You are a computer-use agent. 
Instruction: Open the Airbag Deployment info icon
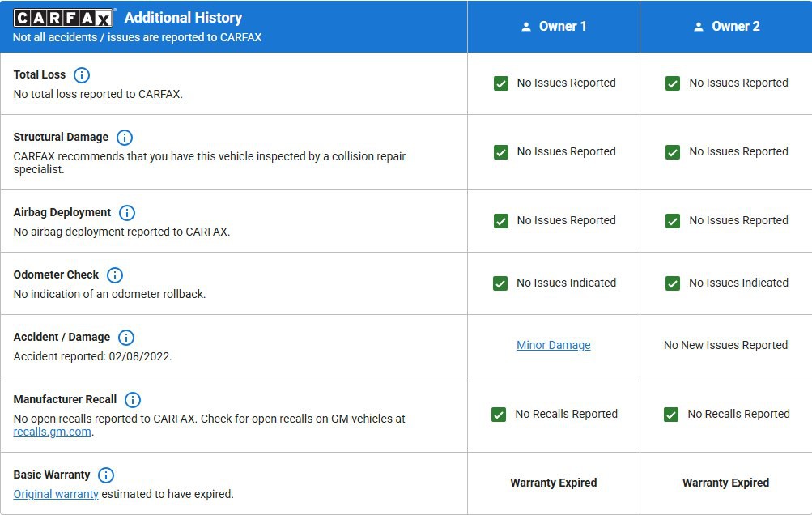coord(127,213)
